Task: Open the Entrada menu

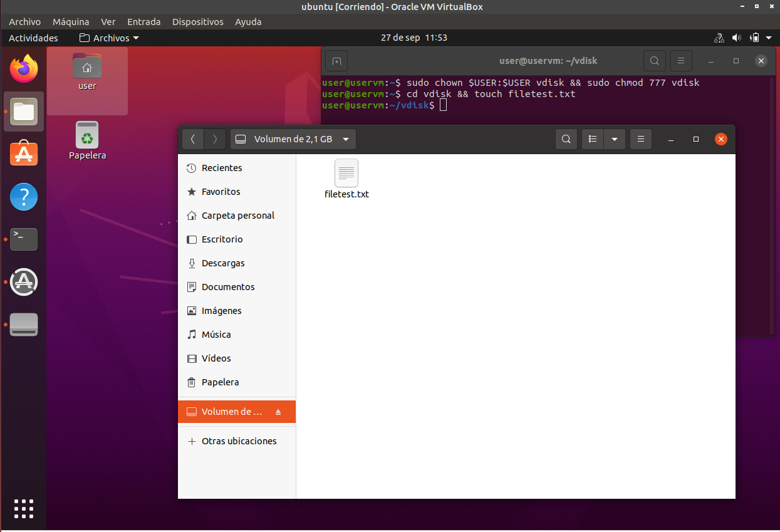Action: (144, 22)
